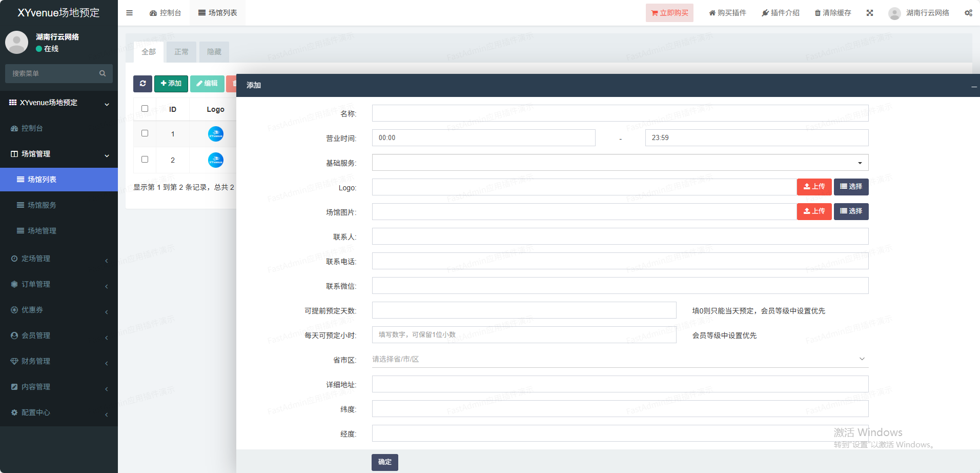Image resolution: width=980 pixels, height=473 pixels.
Task: Click into the 名称 input field
Action: point(620,113)
